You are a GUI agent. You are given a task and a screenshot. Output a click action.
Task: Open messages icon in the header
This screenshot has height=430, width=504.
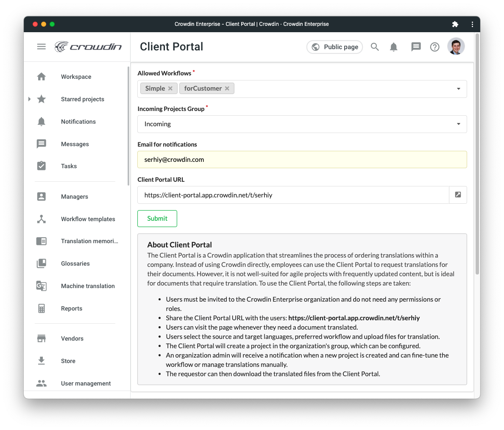coord(416,47)
